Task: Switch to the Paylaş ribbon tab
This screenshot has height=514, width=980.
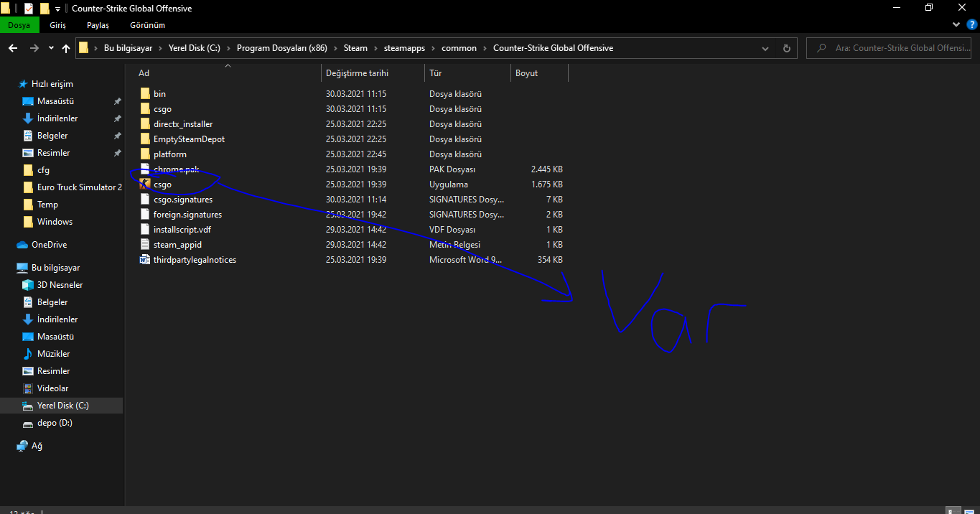Action: 98,25
